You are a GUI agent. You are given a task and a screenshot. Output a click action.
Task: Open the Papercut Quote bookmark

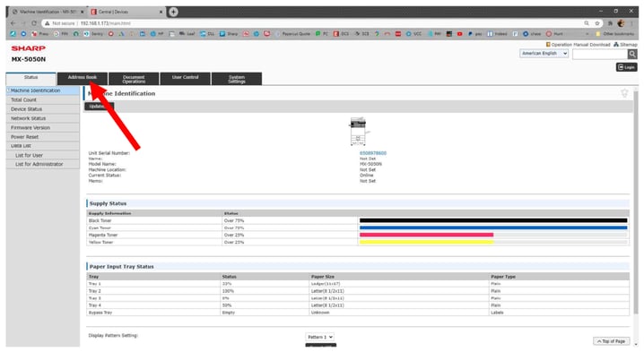292,34
